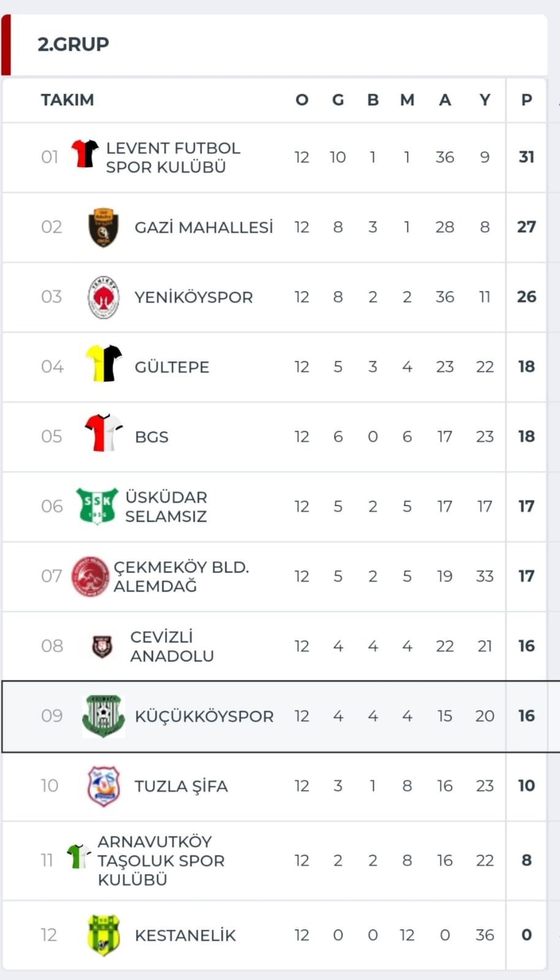This screenshot has width=560, height=980.
Task: Click the GÜLTEPE team name
Action: (172, 367)
